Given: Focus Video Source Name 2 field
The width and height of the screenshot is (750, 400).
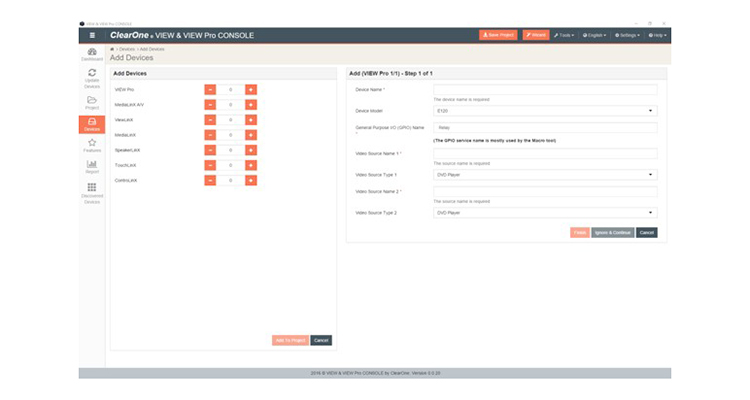Looking at the screenshot, I should coord(545,191).
